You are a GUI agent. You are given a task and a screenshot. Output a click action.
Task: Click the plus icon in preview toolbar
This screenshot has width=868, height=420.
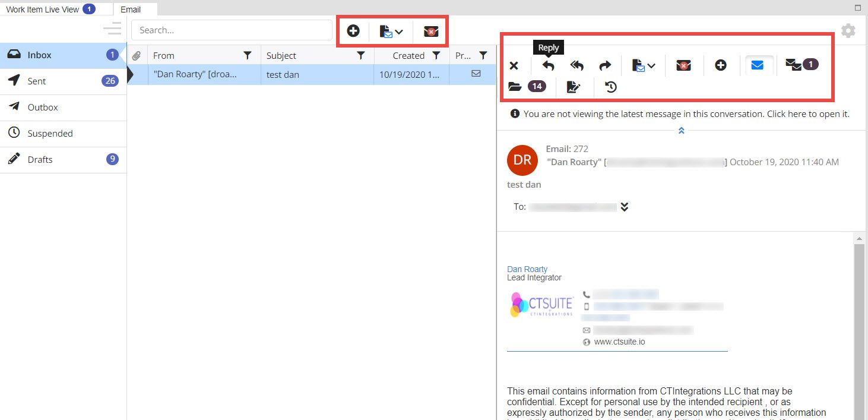pyautogui.click(x=720, y=65)
